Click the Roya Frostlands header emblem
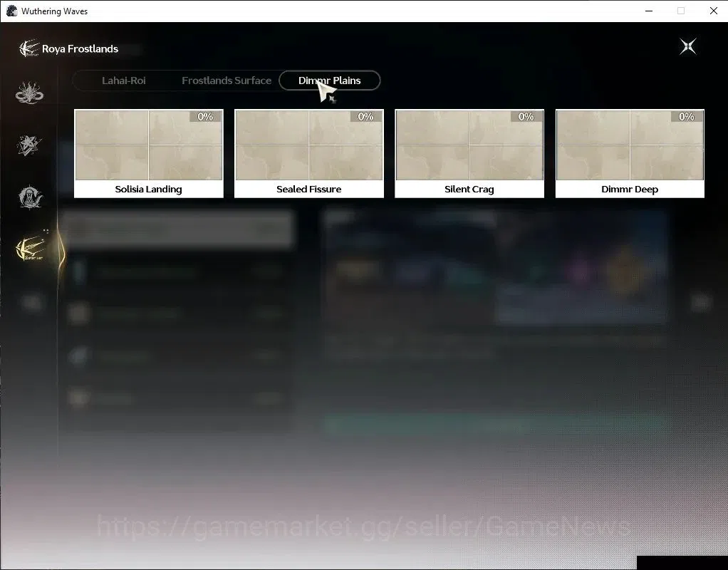The height and width of the screenshot is (570, 728). tap(28, 48)
